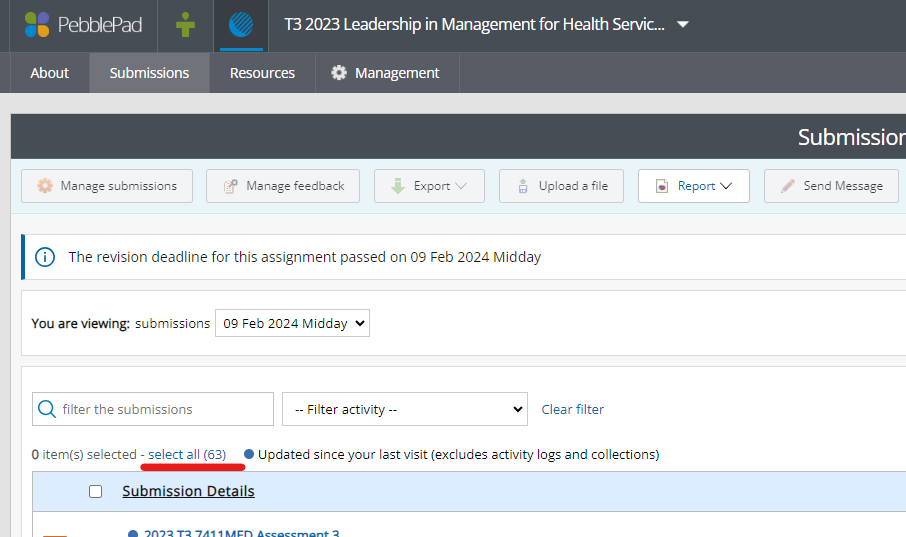Switch to the About tab
The image size is (906, 537).
50,73
